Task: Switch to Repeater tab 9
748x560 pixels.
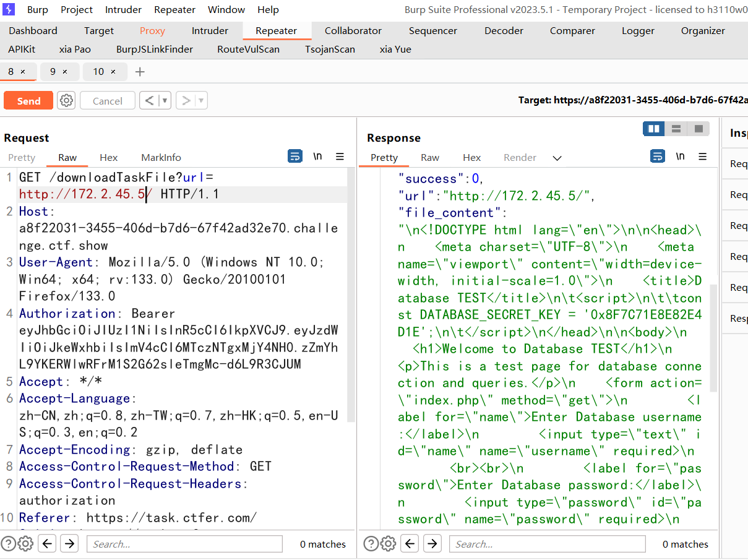Action: 53,72
